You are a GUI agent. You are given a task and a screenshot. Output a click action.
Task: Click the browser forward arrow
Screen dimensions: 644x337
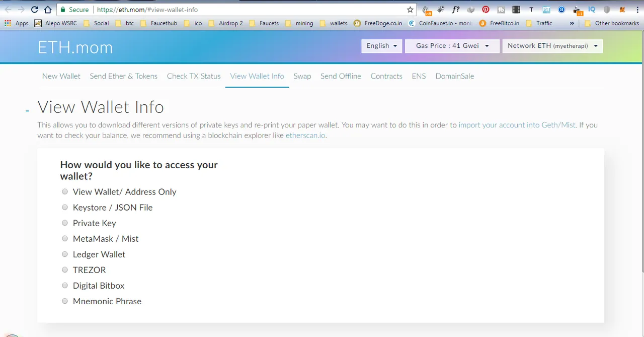tap(21, 10)
